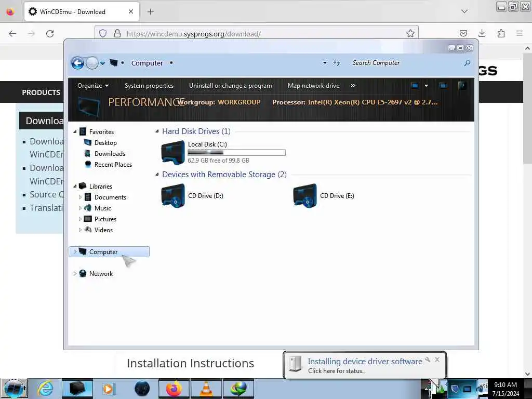Select Local Disk (C:) drive icon

[x=172, y=152]
